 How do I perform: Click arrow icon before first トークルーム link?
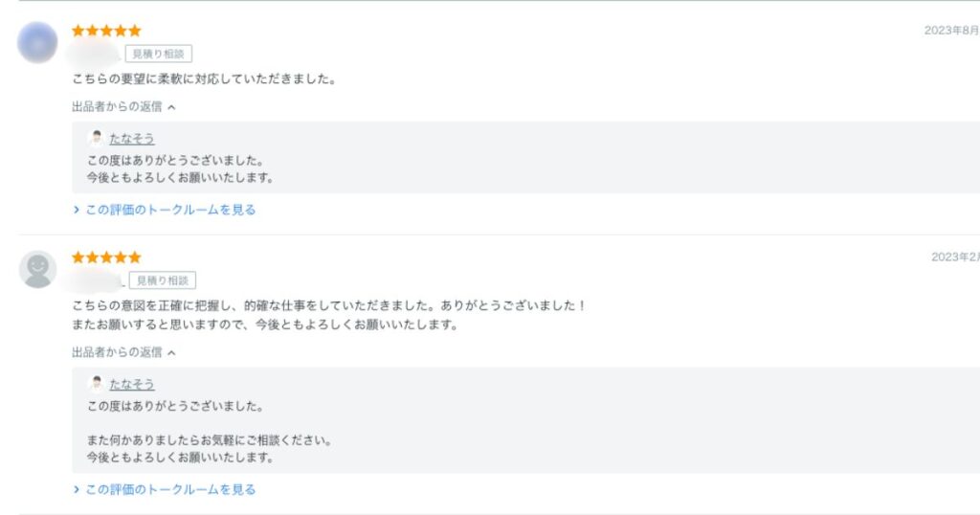pyautogui.click(x=77, y=210)
